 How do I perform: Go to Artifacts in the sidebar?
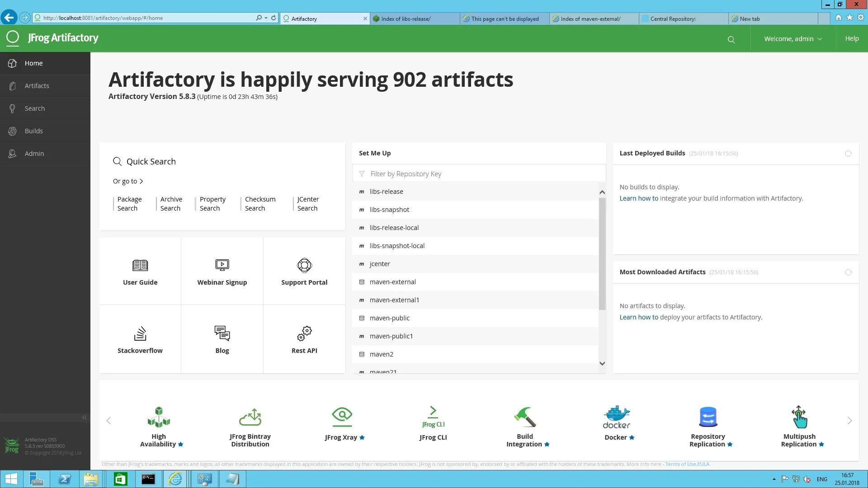(x=37, y=86)
